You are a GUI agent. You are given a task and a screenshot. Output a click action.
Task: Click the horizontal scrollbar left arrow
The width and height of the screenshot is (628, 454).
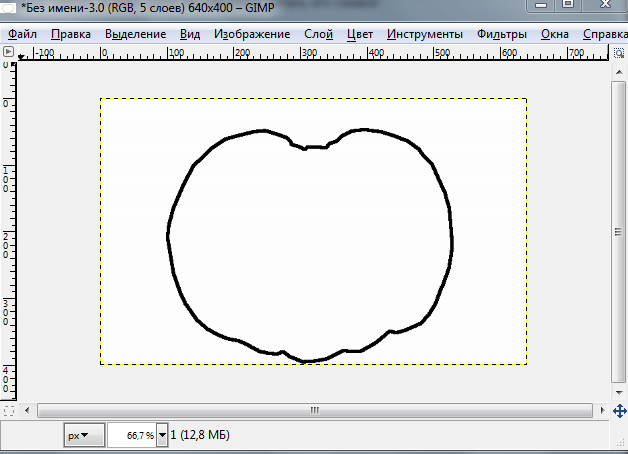(27, 410)
